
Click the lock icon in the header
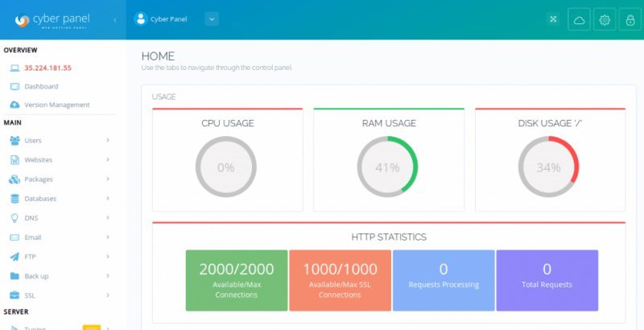(630, 19)
